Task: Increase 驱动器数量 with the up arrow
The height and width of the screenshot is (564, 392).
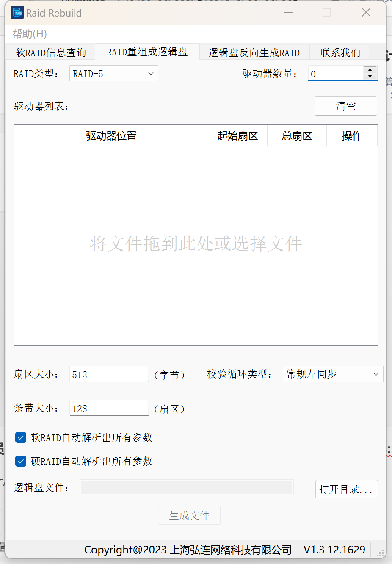Action: pyautogui.click(x=370, y=70)
